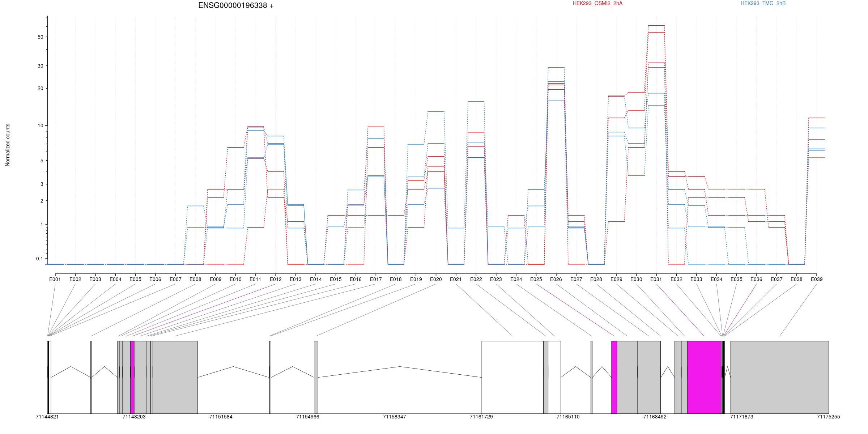Click exon label E012
Image resolution: width=868 pixels, height=434 pixels.
click(x=276, y=279)
